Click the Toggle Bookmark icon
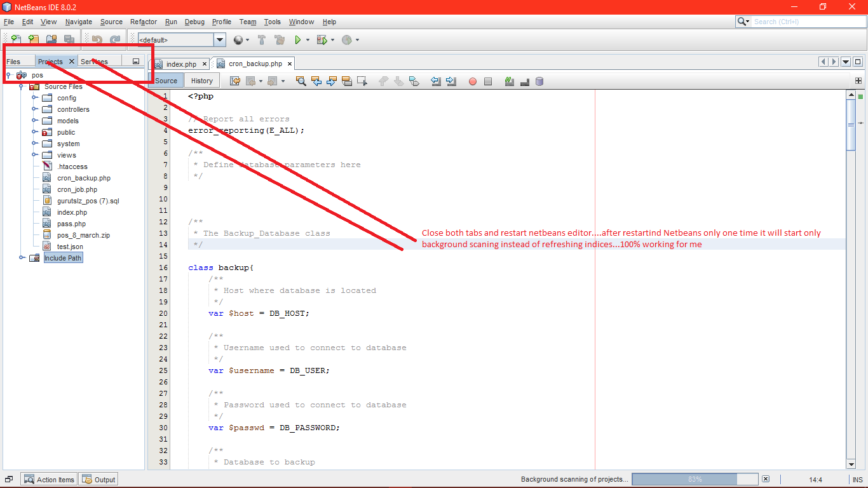Screen dimensions: 868x488 click(x=414, y=81)
